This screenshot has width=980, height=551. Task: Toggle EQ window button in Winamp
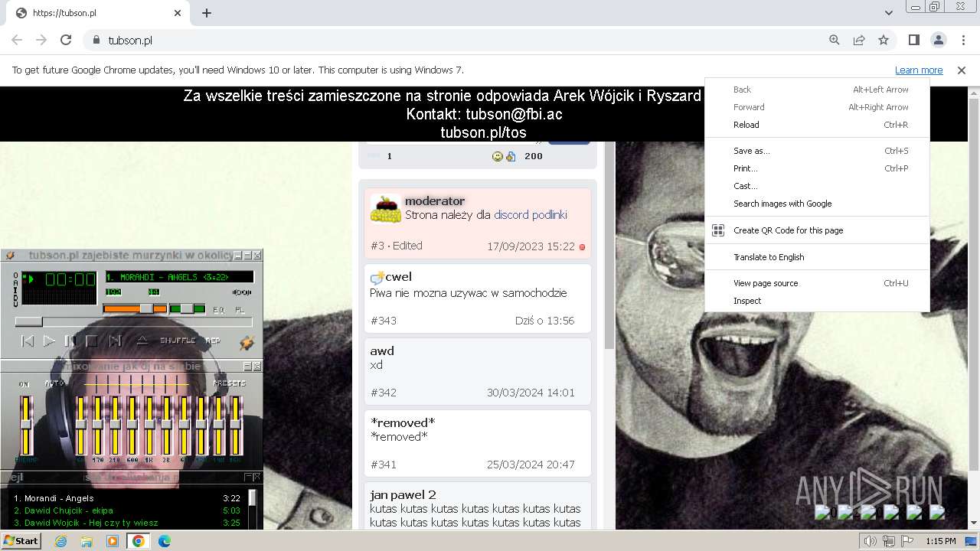[219, 309]
